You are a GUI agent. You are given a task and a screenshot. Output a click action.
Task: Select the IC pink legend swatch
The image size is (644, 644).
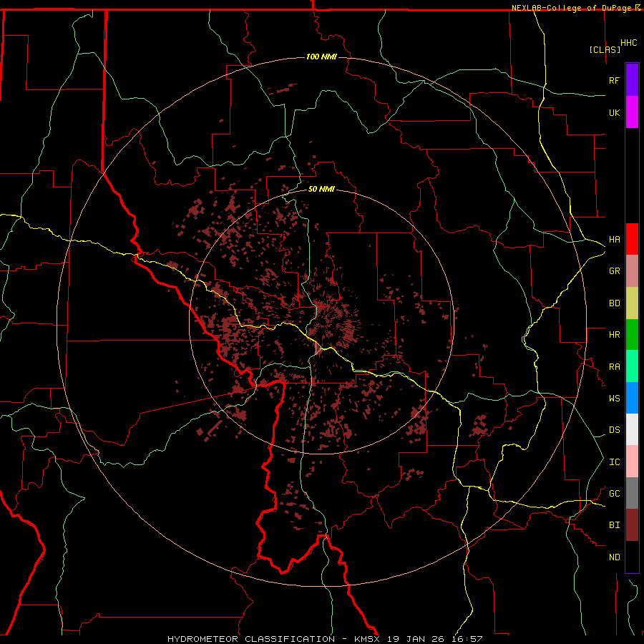click(632, 462)
